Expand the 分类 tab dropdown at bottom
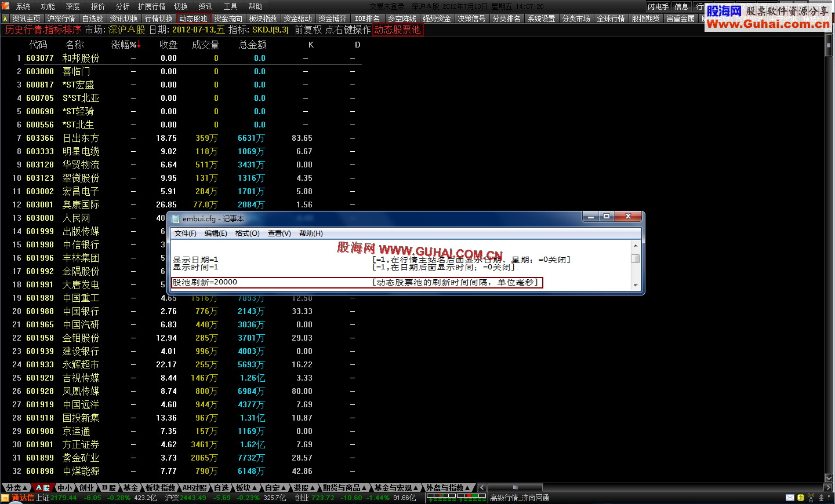This screenshot has width=835, height=504. 16,488
